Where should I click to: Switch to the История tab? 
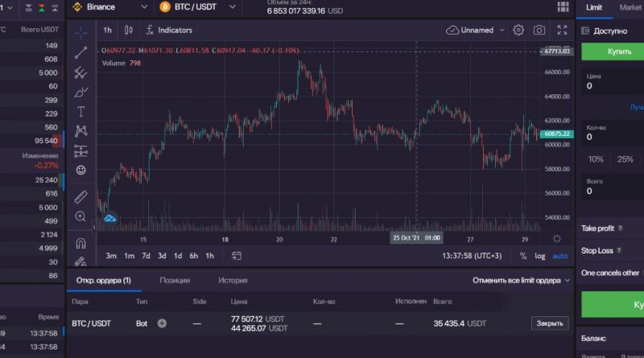pyautogui.click(x=233, y=280)
